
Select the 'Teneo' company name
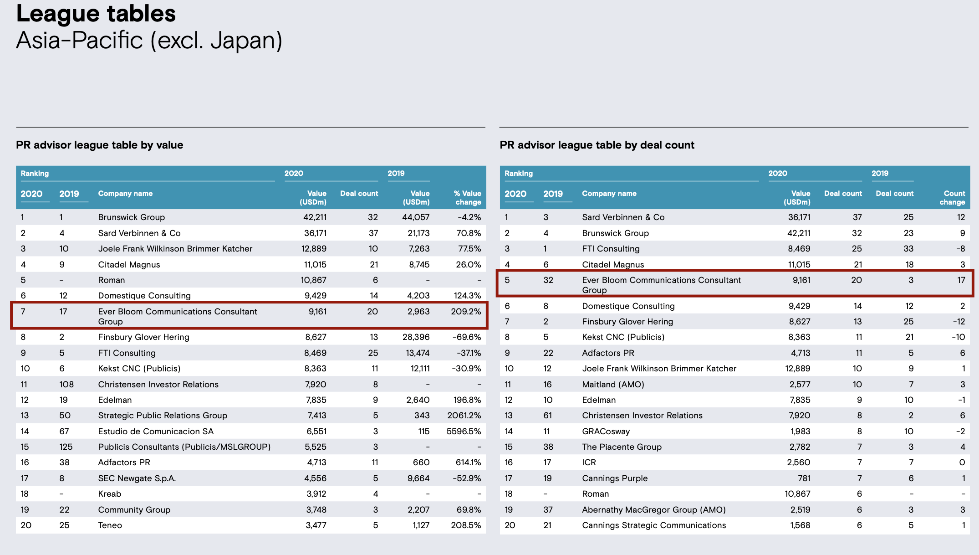point(110,526)
